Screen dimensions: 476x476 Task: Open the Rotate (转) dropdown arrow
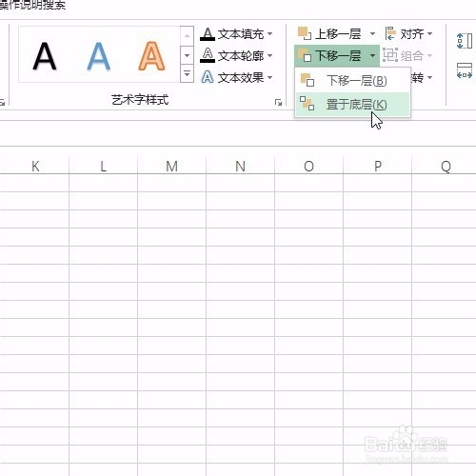click(x=429, y=77)
